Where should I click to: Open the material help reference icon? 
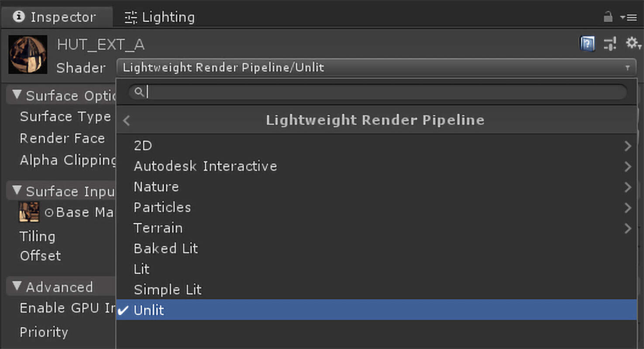click(587, 44)
